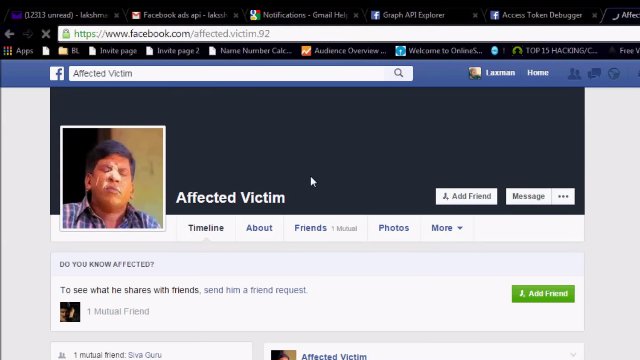The image size is (640, 360).
Task: Click the search magnifier icon
Action: 398,73
